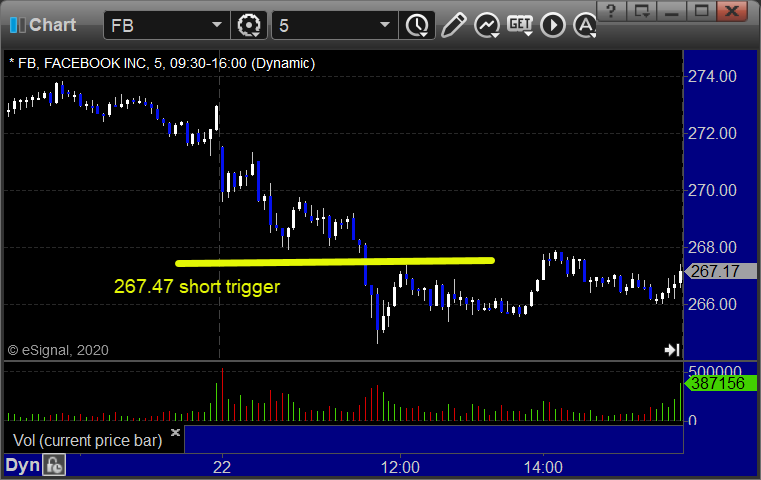
Task: Click the 267.47 short trigger text
Action: coord(197,287)
